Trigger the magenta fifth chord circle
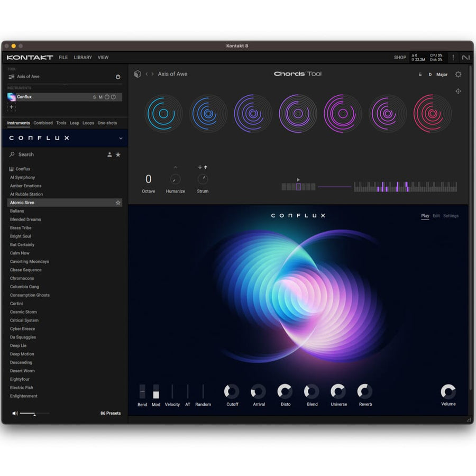The image size is (476, 476). coord(343,114)
